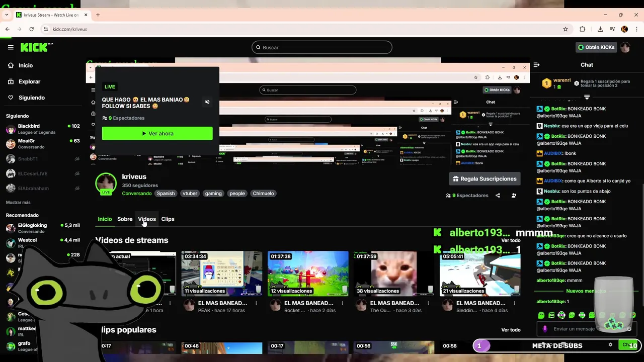Click Regala Suscripciones button

tap(485, 178)
